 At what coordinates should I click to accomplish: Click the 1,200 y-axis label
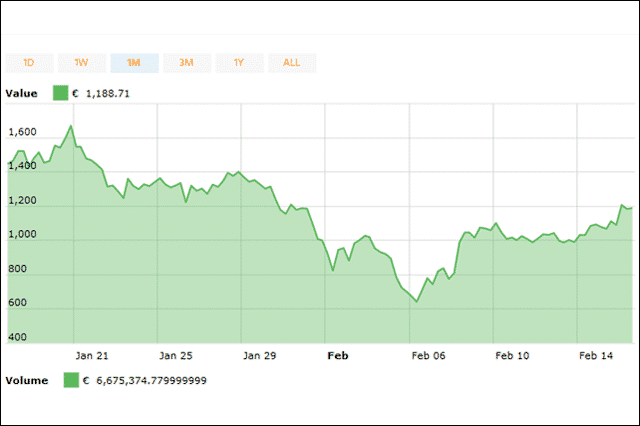[22, 200]
